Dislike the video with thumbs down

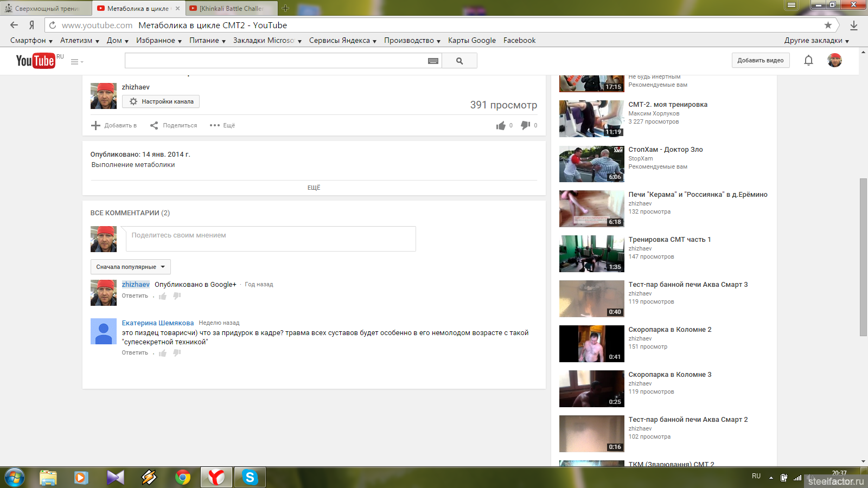tap(525, 125)
